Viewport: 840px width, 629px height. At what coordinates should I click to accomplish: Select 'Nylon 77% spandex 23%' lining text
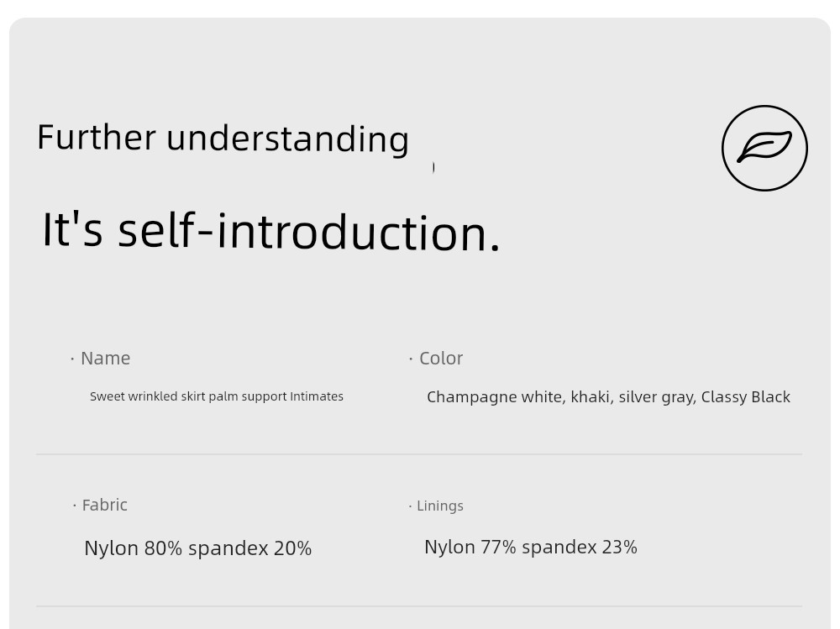click(x=531, y=547)
